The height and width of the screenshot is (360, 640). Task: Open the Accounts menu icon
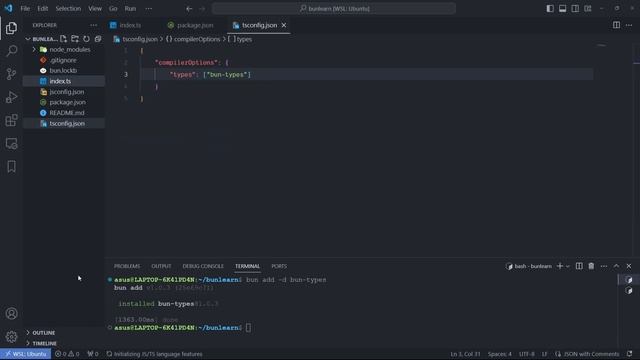click(x=11, y=313)
